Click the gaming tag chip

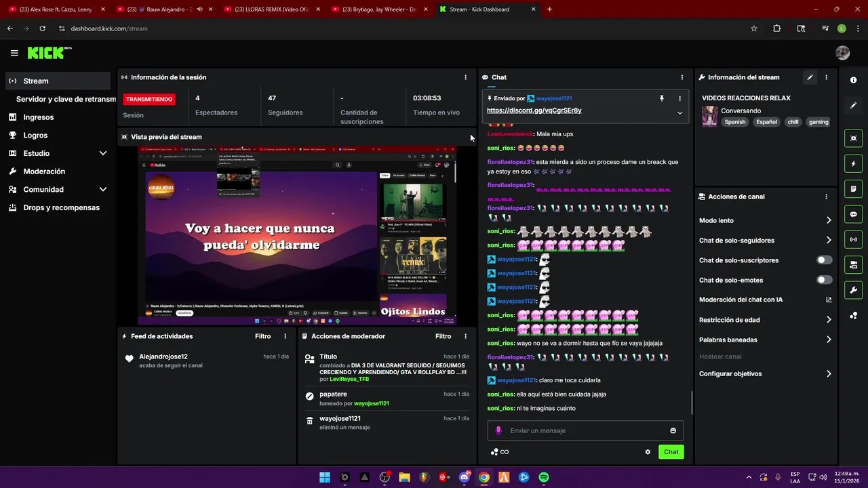tap(818, 122)
